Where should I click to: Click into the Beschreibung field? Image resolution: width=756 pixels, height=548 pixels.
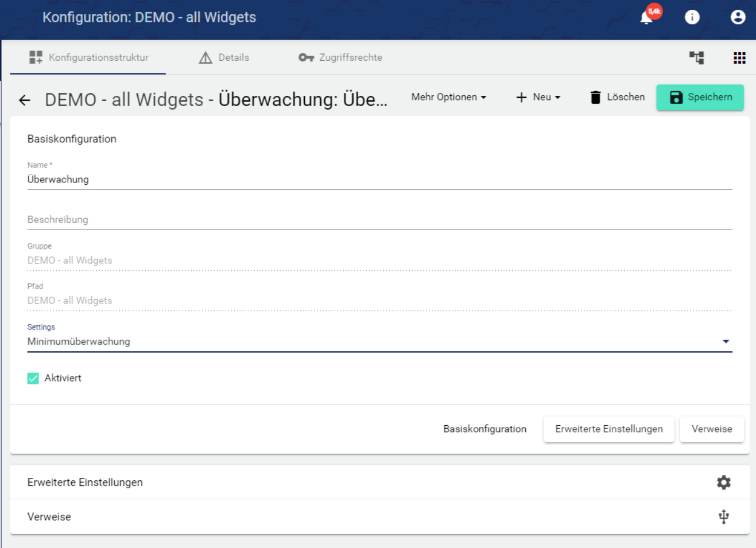(x=379, y=220)
